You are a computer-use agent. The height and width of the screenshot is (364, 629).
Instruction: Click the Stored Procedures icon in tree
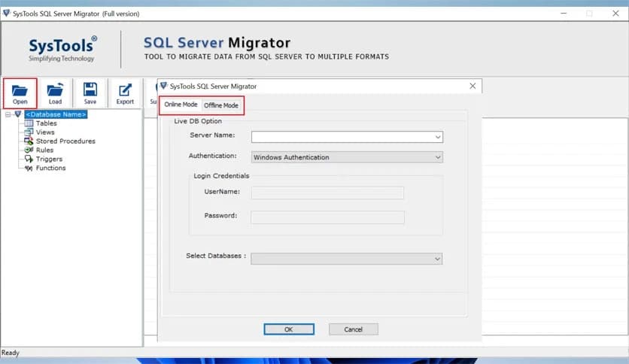coord(29,141)
